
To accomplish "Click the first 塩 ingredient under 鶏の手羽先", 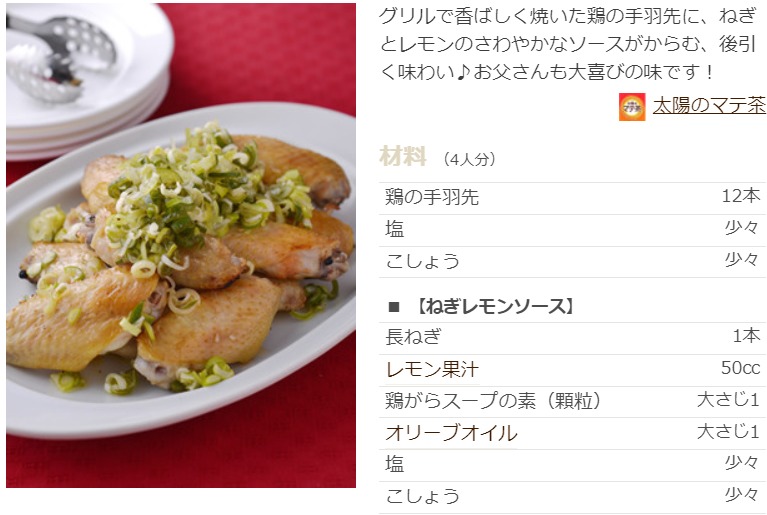I will click(395, 229).
